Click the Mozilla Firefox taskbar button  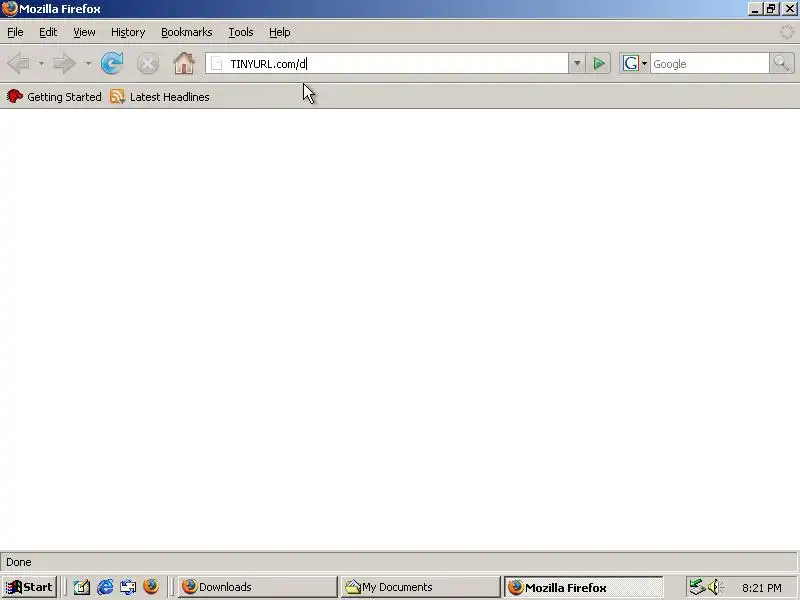click(x=584, y=587)
